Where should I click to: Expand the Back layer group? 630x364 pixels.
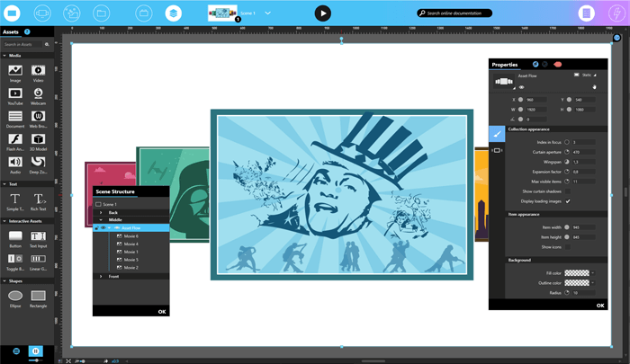[x=101, y=213]
